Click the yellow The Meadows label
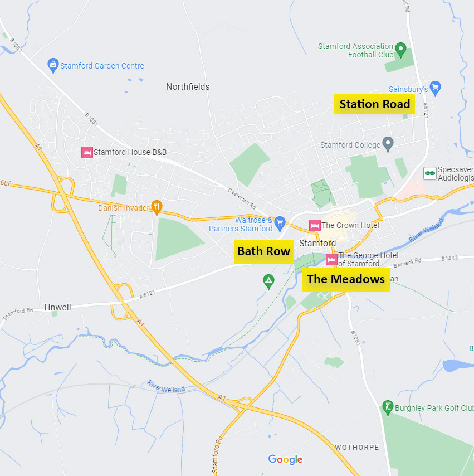Screen dimensions: 474x476 [346, 279]
